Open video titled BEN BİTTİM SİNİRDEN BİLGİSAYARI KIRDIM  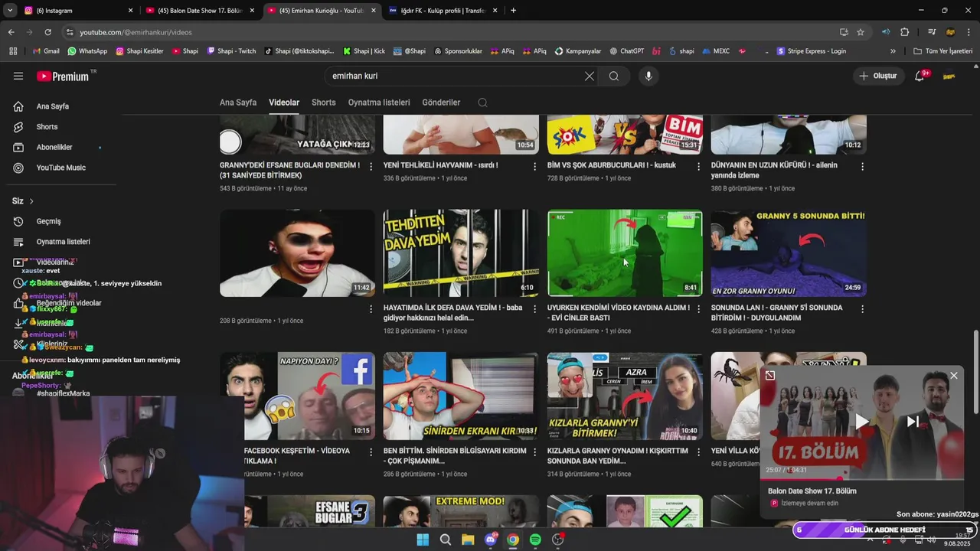(x=455, y=455)
